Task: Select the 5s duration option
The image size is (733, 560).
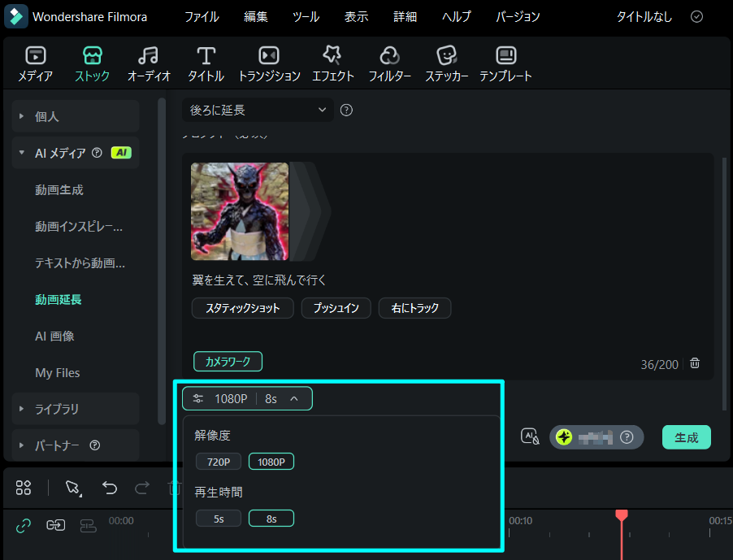Action: pos(218,518)
